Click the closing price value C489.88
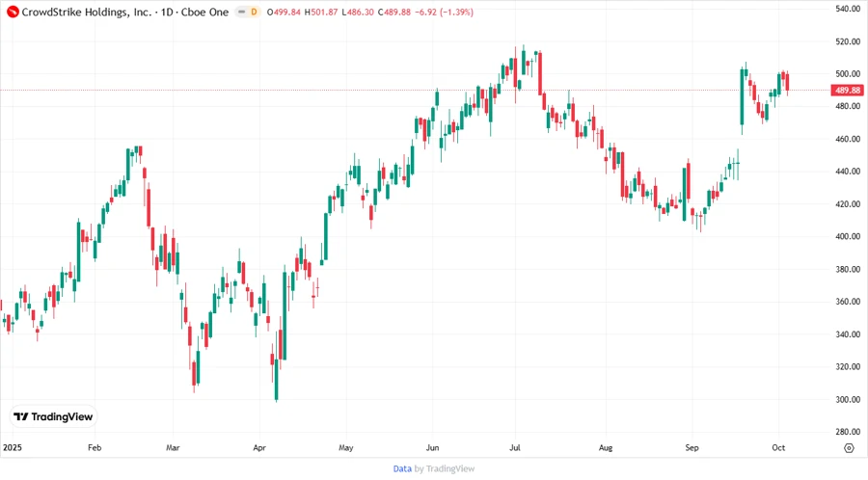Screen dimensions: 868x480 coord(394,12)
